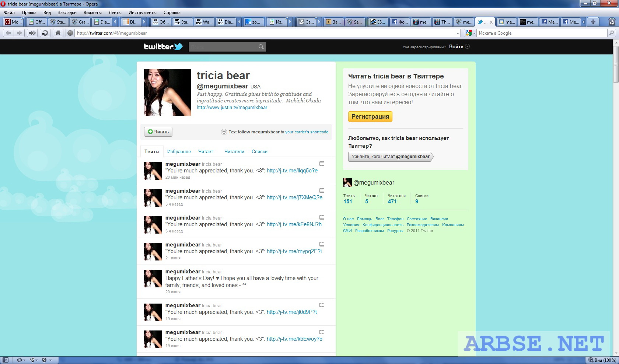
Task: Open the Opera Unite dropdown arrow
Action: [37, 360]
